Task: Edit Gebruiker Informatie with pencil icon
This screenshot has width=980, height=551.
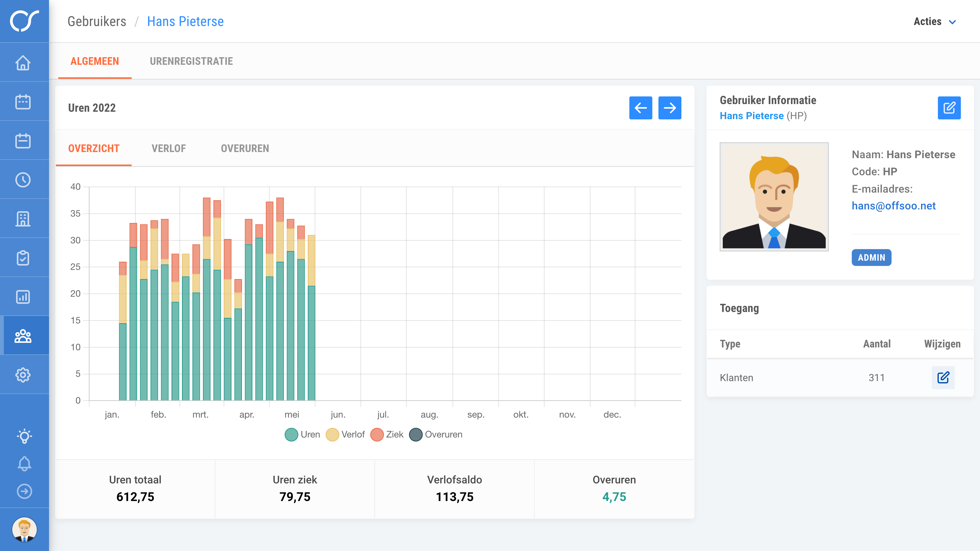Action: [x=949, y=108]
